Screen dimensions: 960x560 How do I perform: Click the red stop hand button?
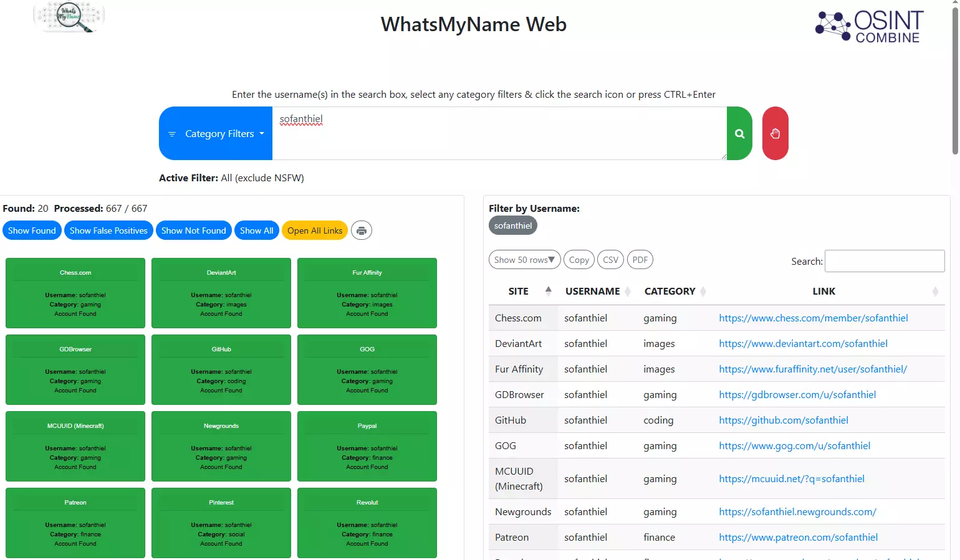coord(775,133)
